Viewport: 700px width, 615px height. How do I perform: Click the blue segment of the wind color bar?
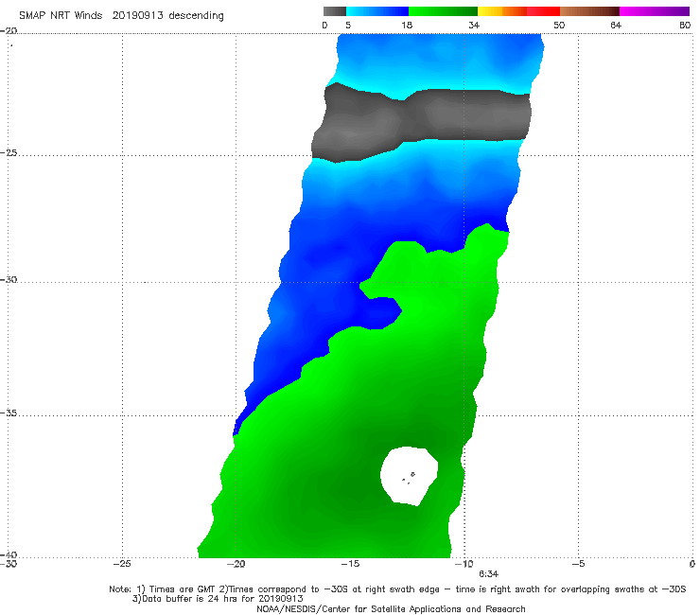pos(377,11)
